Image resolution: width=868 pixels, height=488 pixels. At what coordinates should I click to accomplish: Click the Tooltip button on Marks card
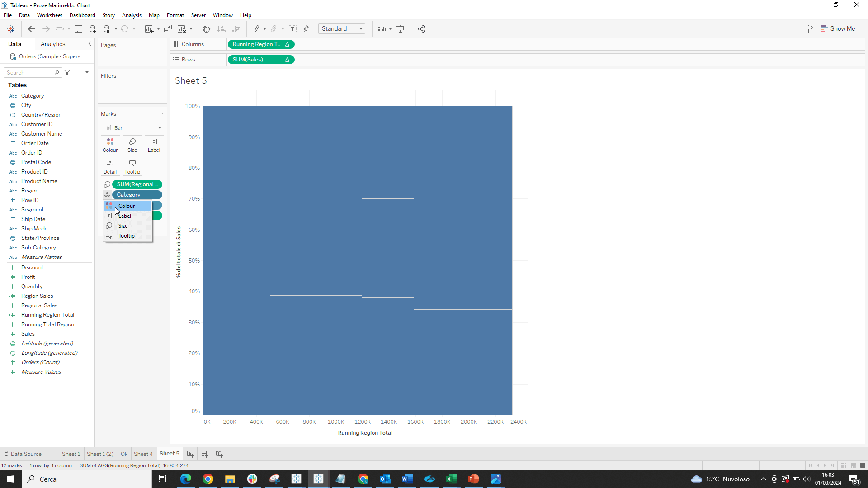coord(132,166)
